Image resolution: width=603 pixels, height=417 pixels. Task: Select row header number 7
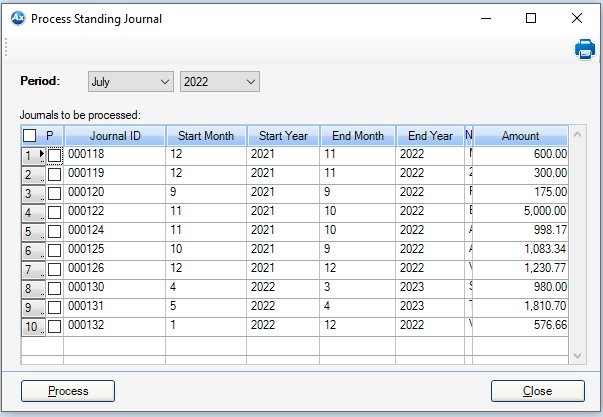click(x=33, y=270)
